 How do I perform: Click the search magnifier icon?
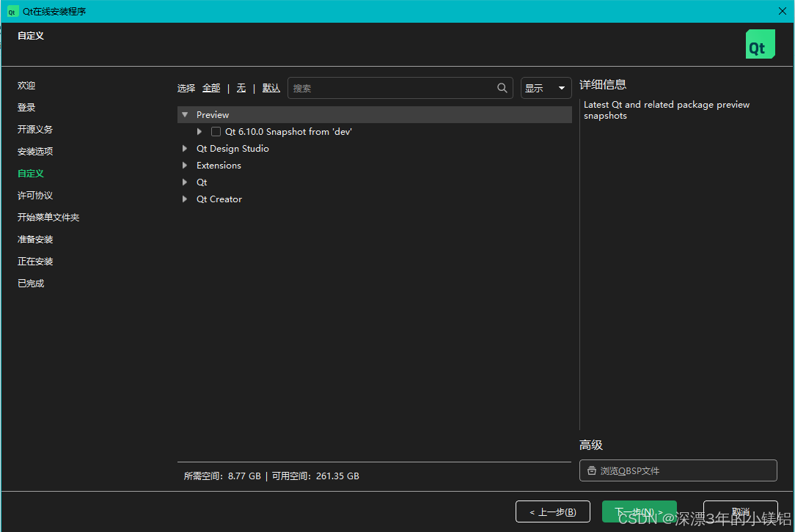(502, 88)
